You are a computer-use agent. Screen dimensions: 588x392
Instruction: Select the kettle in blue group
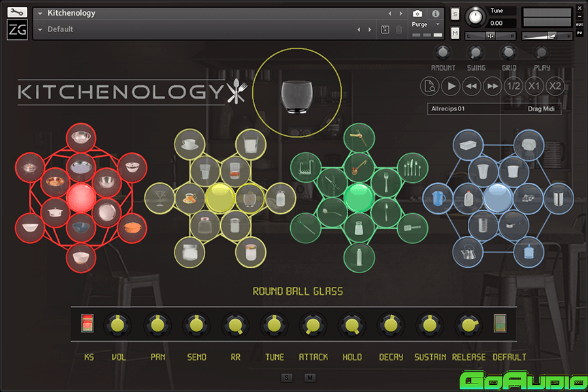(x=468, y=250)
